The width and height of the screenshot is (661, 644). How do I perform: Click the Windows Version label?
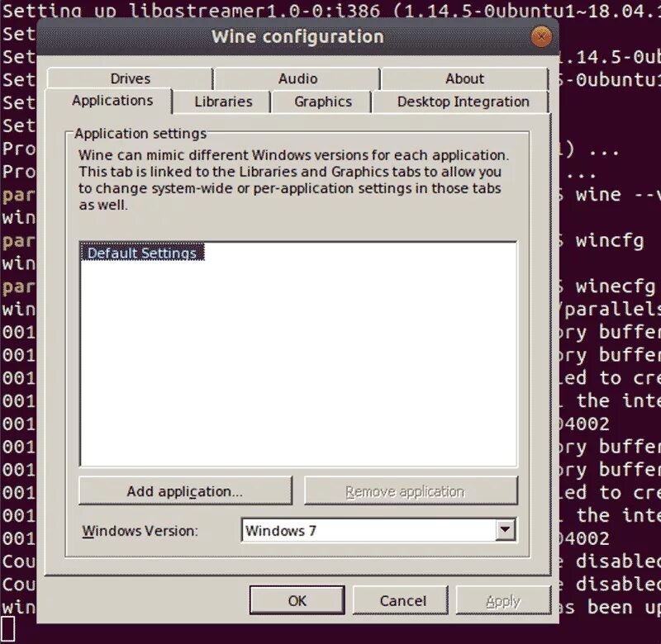click(140, 531)
